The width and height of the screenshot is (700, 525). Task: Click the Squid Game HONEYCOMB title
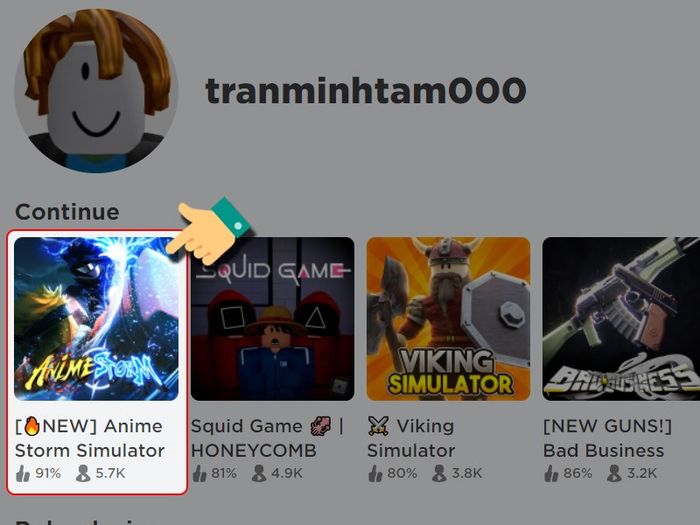[x=267, y=438]
